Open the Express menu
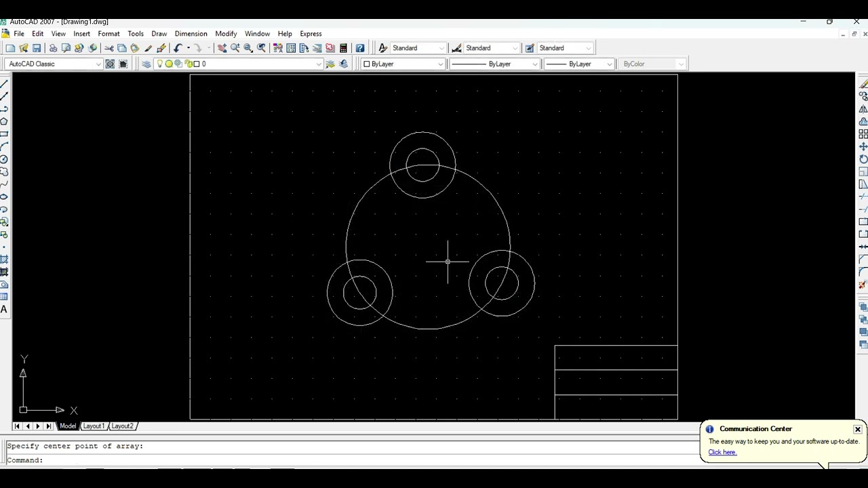The width and height of the screenshot is (868, 488). pos(311,34)
